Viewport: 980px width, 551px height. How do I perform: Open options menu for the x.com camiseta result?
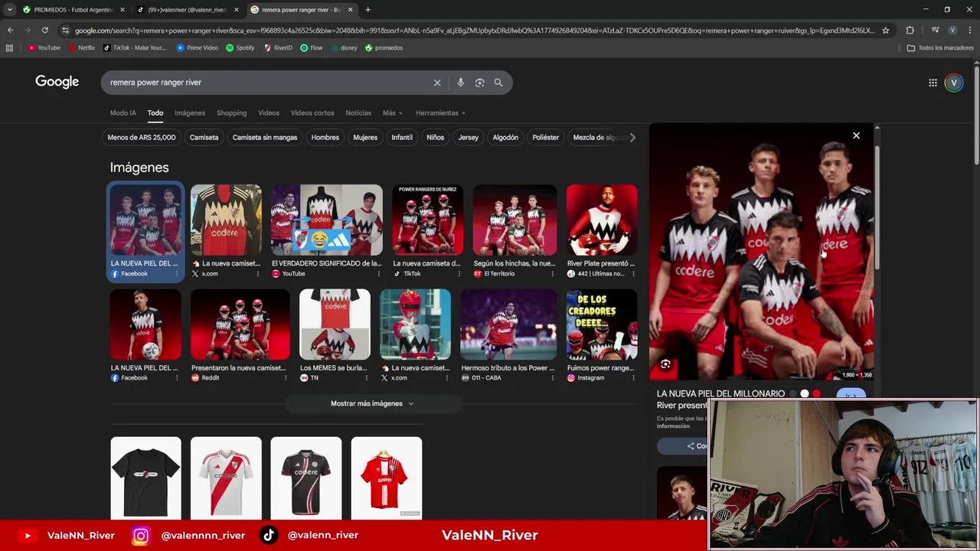pos(257,274)
